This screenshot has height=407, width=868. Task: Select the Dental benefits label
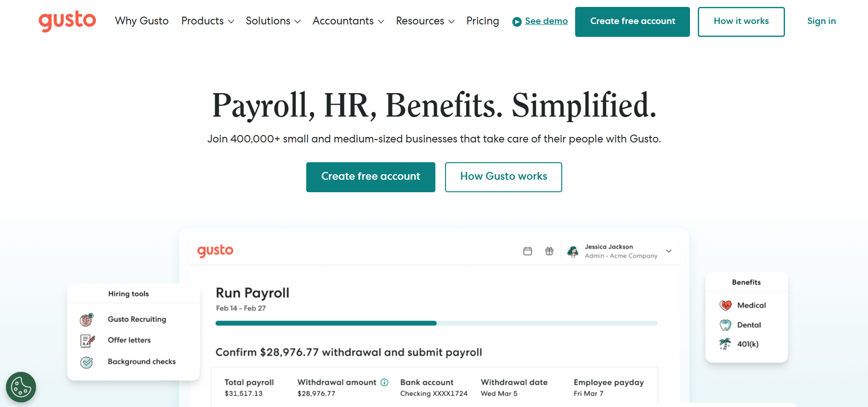tap(749, 325)
